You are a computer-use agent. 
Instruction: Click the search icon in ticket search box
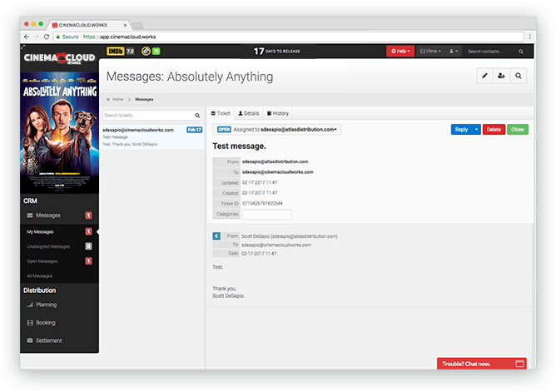(x=197, y=116)
